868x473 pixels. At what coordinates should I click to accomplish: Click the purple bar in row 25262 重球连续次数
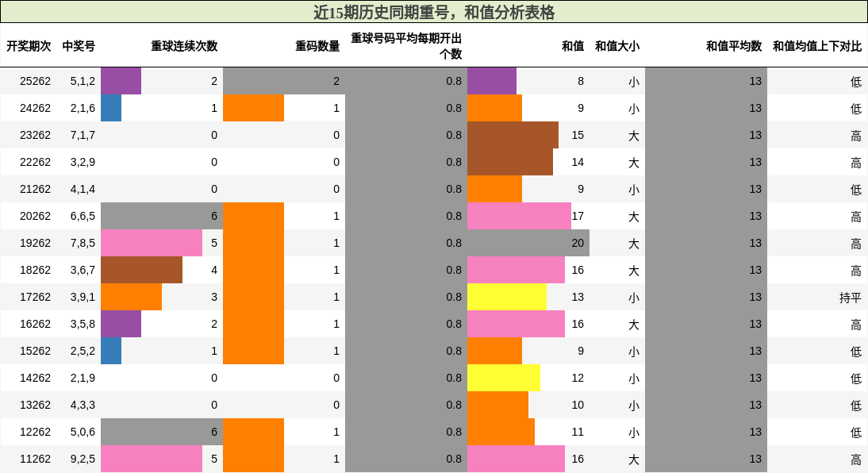pos(121,82)
